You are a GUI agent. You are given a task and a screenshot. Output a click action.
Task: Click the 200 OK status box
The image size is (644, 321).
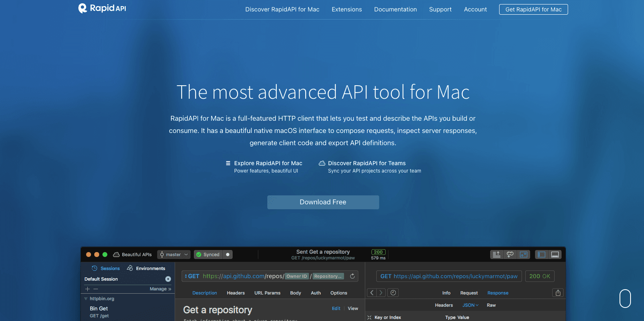(540, 276)
